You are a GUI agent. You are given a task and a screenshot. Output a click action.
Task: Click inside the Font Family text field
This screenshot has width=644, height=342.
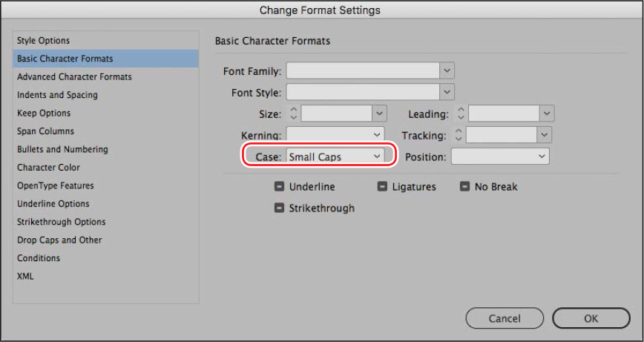tap(363, 70)
